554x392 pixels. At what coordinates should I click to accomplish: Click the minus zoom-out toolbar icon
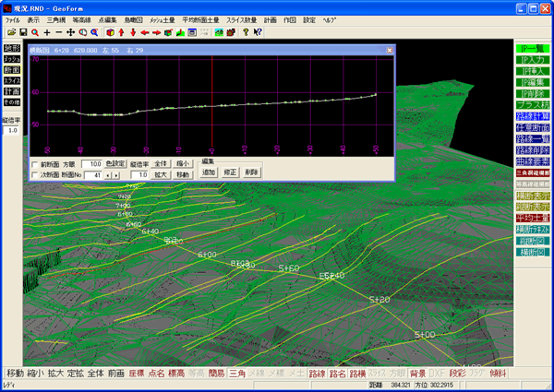click(x=59, y=32)
